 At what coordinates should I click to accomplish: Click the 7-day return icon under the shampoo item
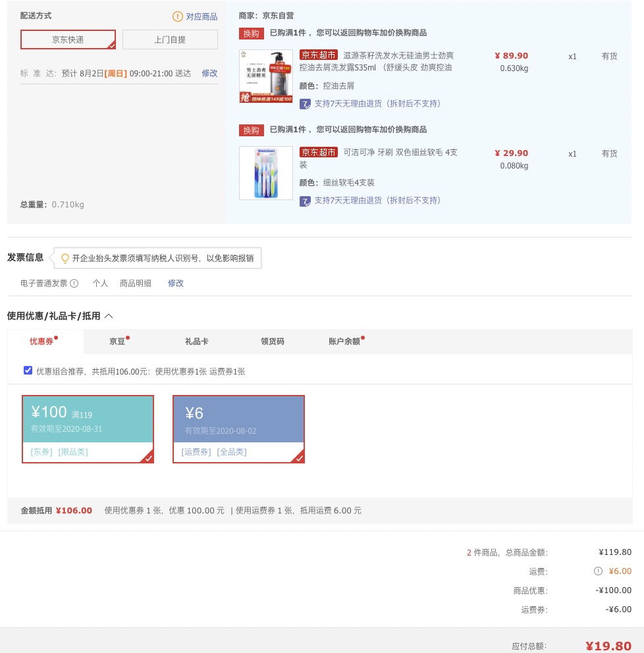[x=305, y=104]
